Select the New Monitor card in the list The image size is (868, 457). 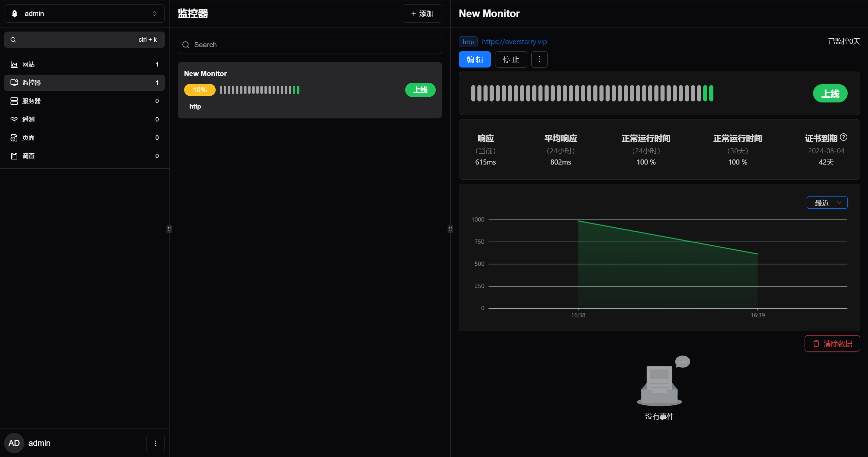309,90
